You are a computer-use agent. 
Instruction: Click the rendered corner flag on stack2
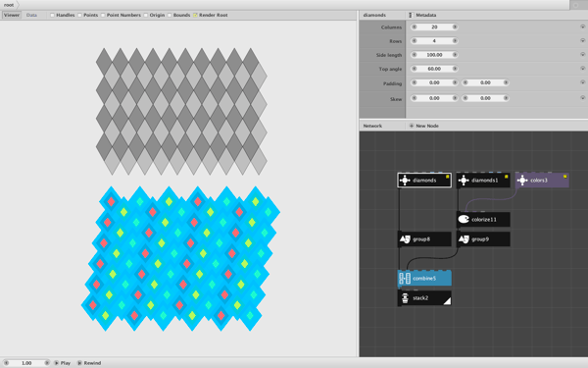click(x=447, y=301)
